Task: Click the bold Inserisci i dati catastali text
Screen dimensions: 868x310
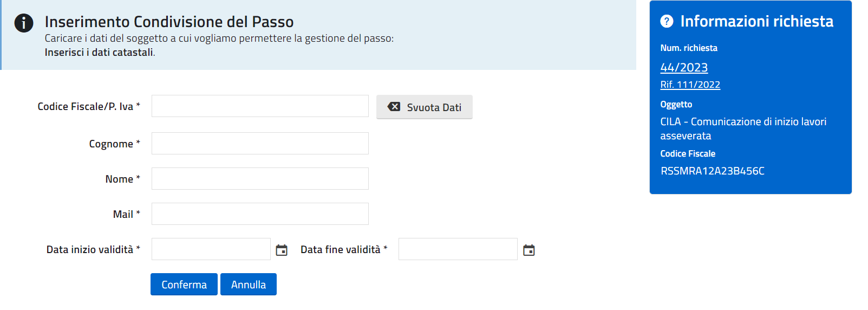Action: click(99, 53)
